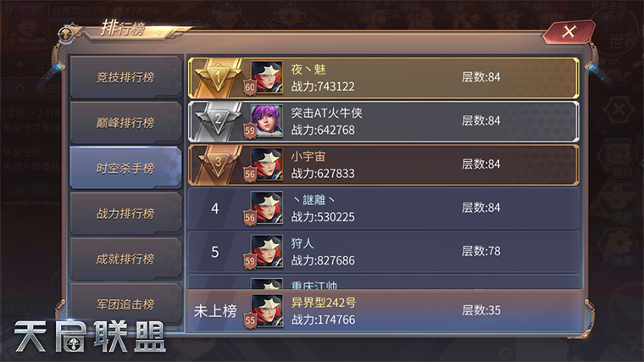
Task: Close the 排行榜 ranking window
Action: (569, 31)
